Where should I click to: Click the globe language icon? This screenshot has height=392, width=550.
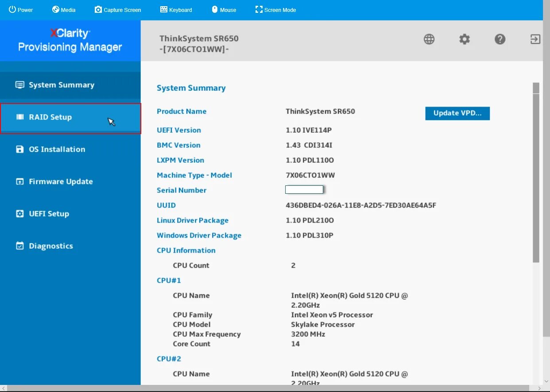click(x=429, y=39)
